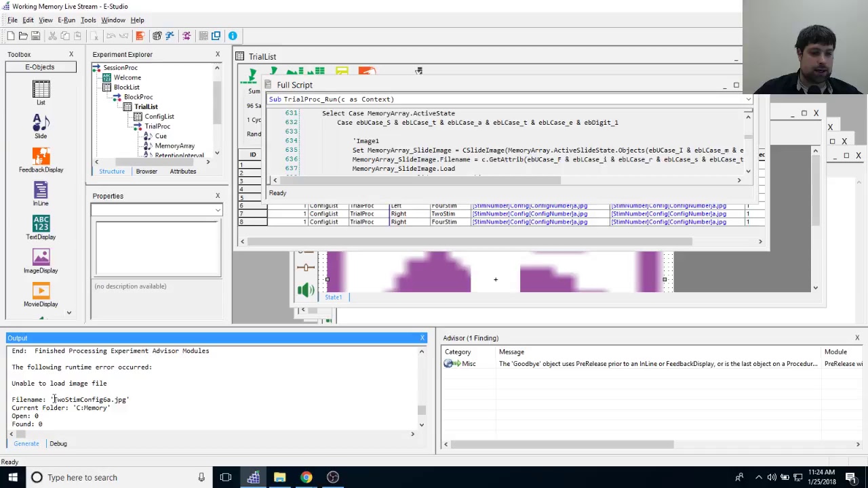Screen dimensions: 868x488
Task: Close the Output panel
Action: (422, 338)
